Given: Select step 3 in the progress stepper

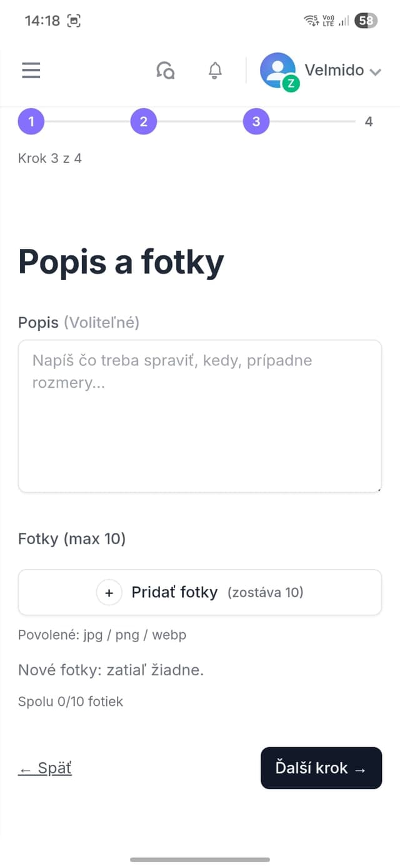Looking at the screenshot, I should pyautogui.click(x=256, y=121).
